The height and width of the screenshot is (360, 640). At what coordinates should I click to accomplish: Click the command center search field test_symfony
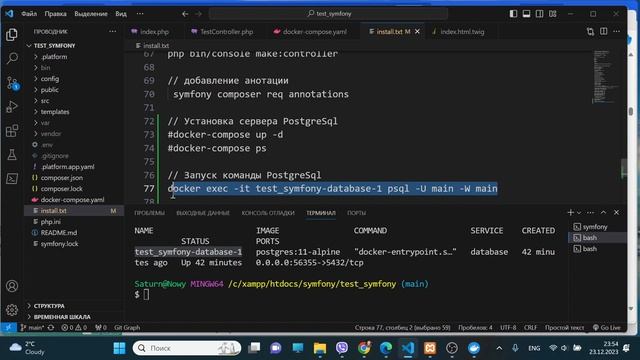(x=328, y=14)
